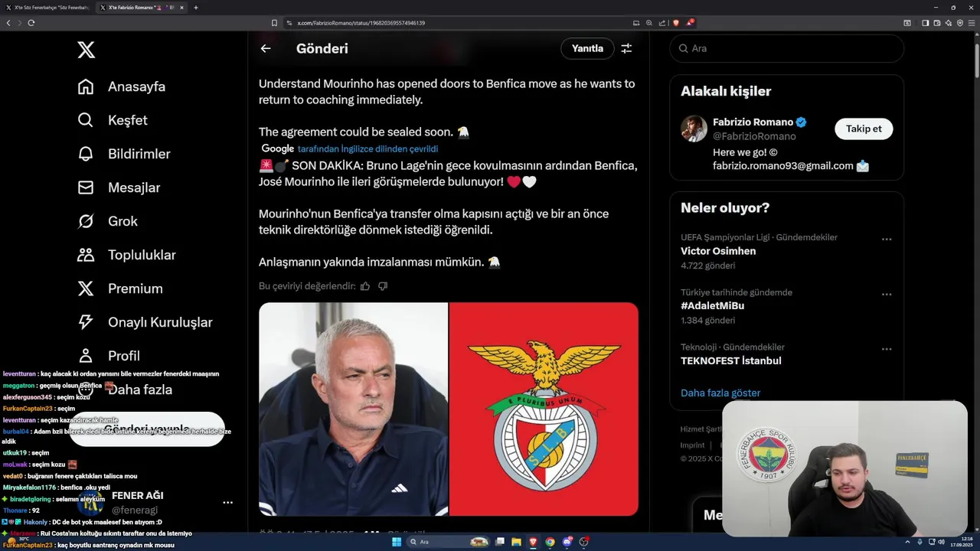Click the Brave Shields lion icon
Screen dimensions: 980x551
(676, 23)
